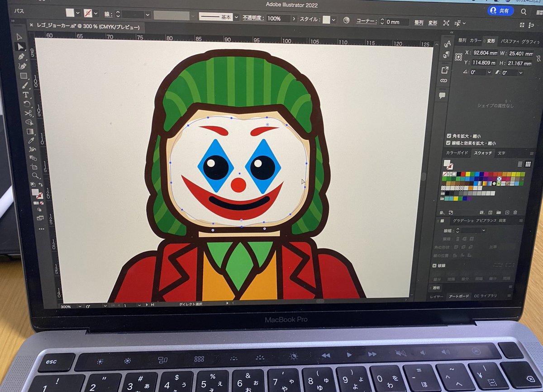Select the Direct Selection tool

click(20, 47)
